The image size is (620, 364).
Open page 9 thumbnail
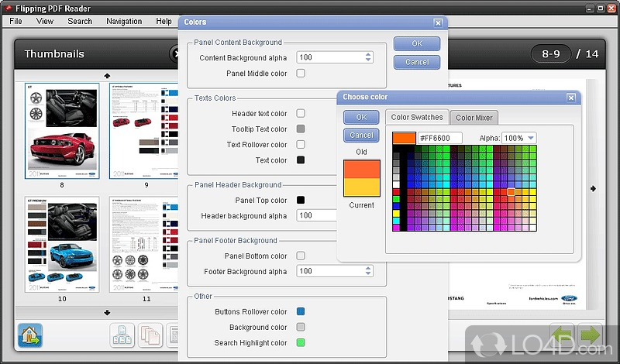(144, 131)
